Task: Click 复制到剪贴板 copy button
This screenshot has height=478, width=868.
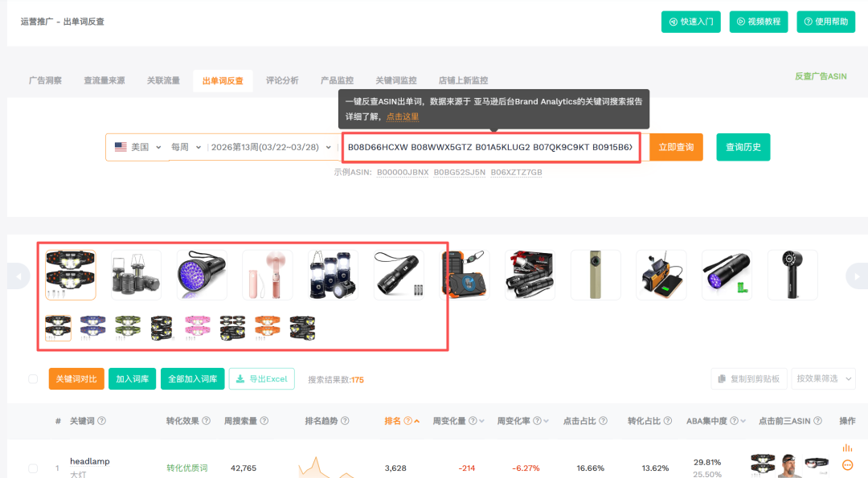Action: point(749,379)
